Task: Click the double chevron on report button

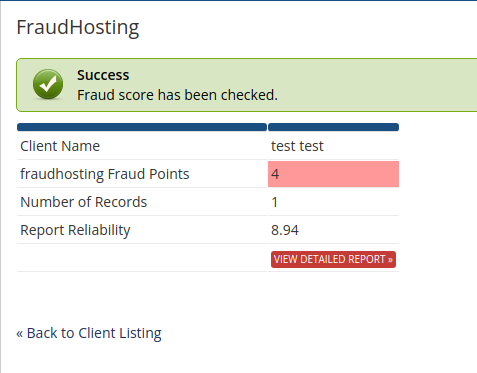Action: 390,260
